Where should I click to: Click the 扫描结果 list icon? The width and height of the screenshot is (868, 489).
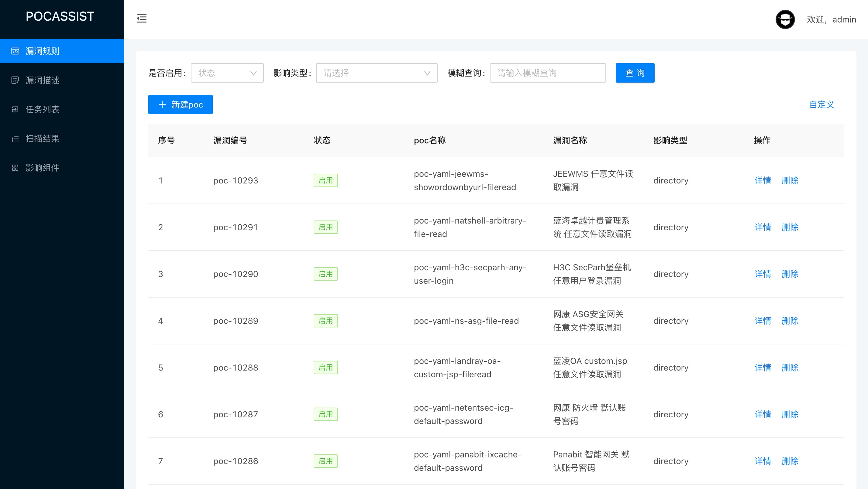click(x=15, y=139)
